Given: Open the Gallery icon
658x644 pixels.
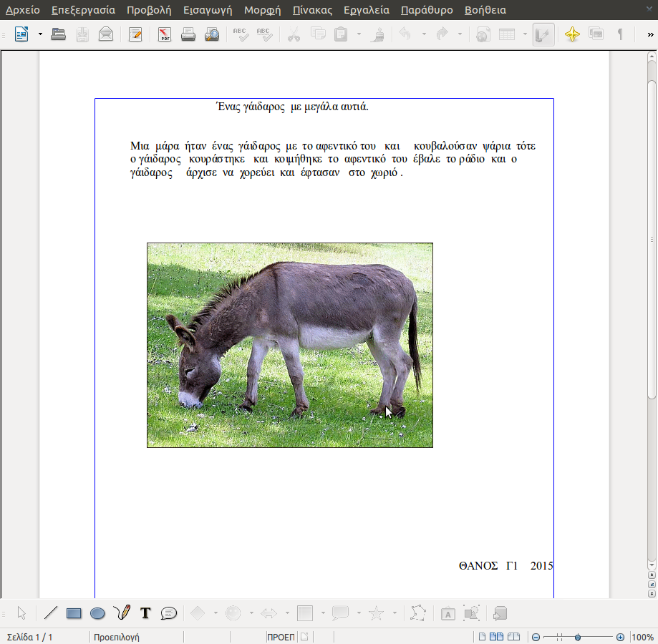Looking at the screenshot, I should click(596, 34).
